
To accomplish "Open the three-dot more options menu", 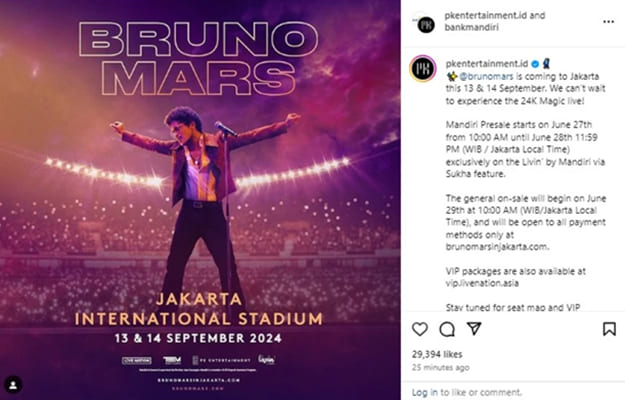I will tap(608, 21).
